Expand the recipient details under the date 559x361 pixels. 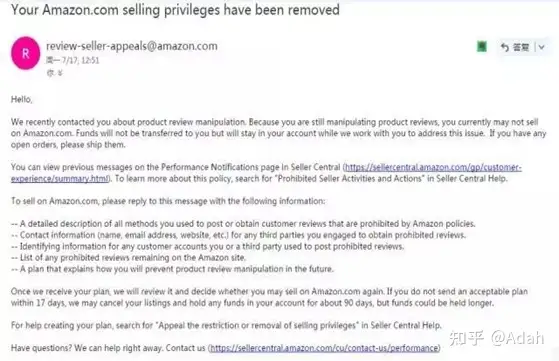55,73
